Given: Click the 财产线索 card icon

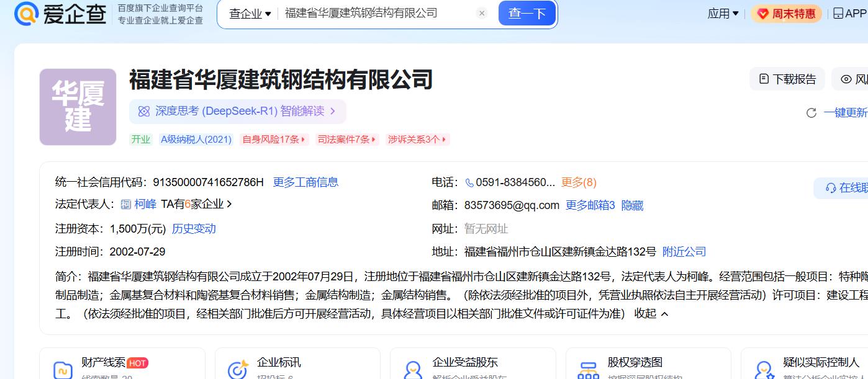Looking at the screenshot, I should point(63,370).
